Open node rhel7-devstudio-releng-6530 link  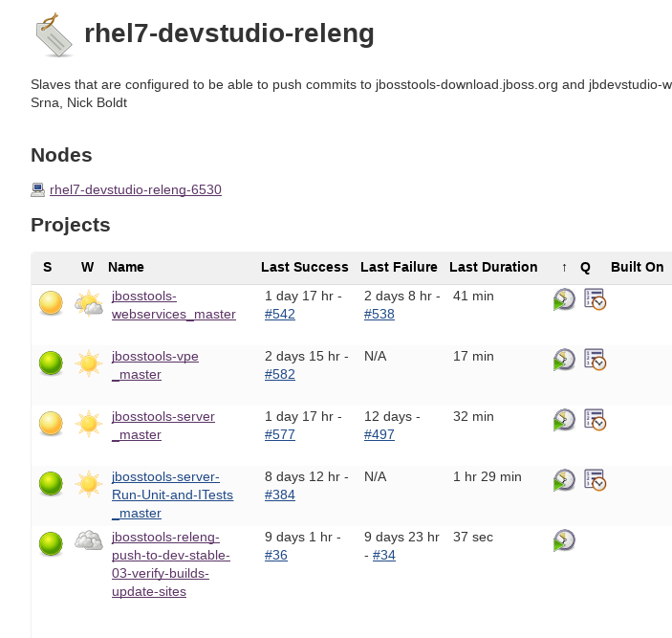pyautogui.click(x=136, y=189)
